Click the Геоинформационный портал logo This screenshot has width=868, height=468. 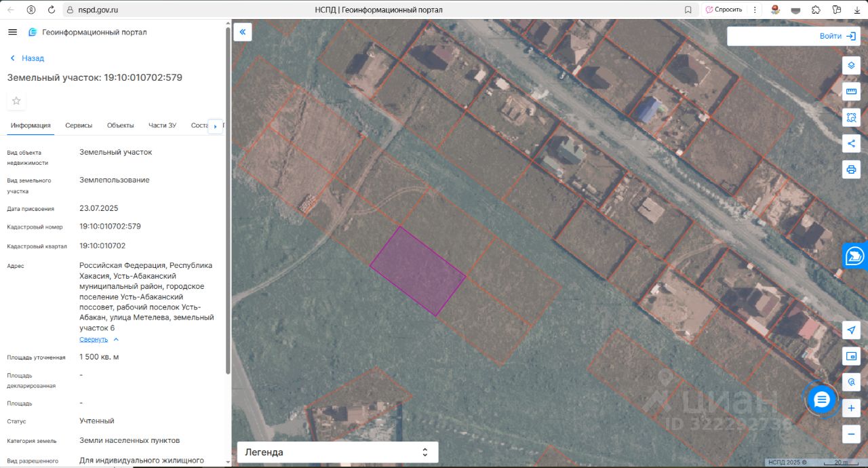point(87,32)
